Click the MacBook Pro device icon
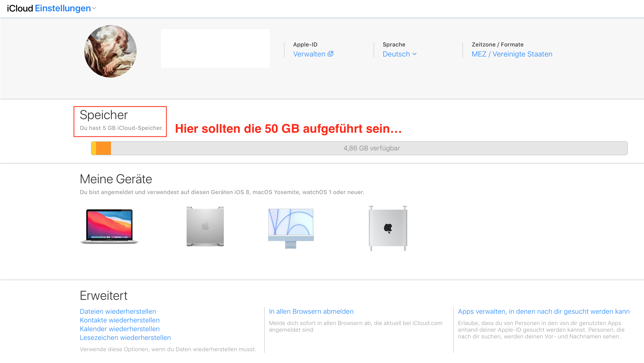Viewport: 644px width, 363px height. point(109,226)
